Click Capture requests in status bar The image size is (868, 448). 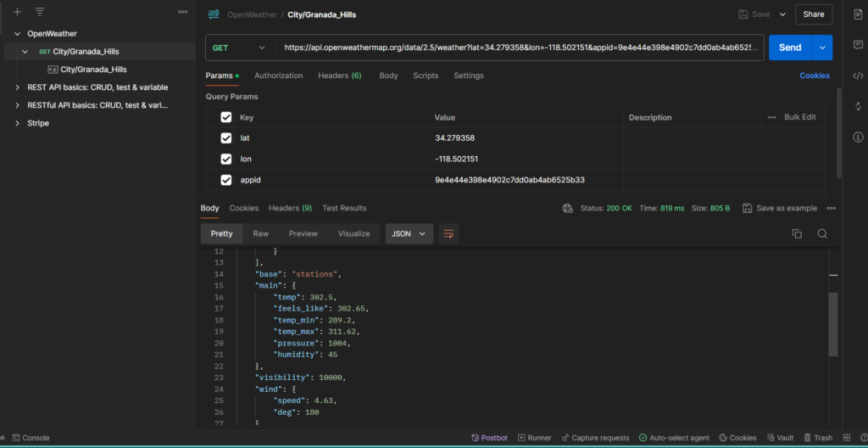tap(595, 438)
